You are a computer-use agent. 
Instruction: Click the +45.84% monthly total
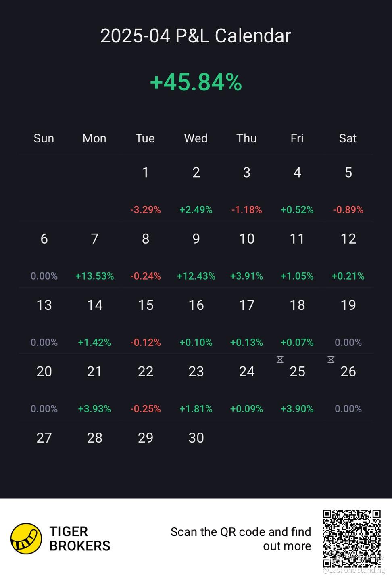point(196,82)
